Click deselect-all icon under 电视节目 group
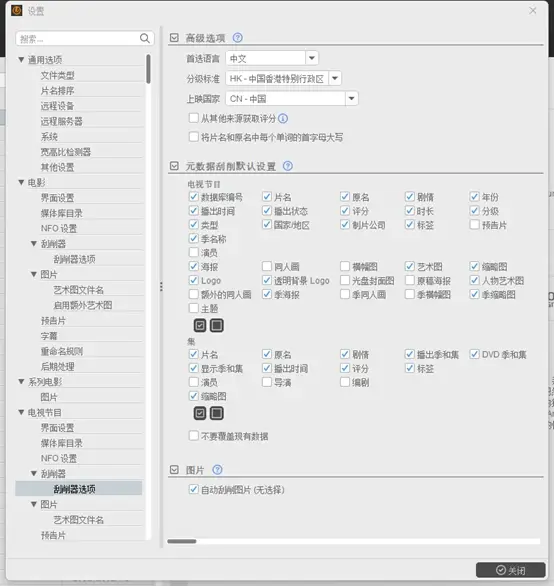Viewport: 554px width, 586px height. click(217, 326)
